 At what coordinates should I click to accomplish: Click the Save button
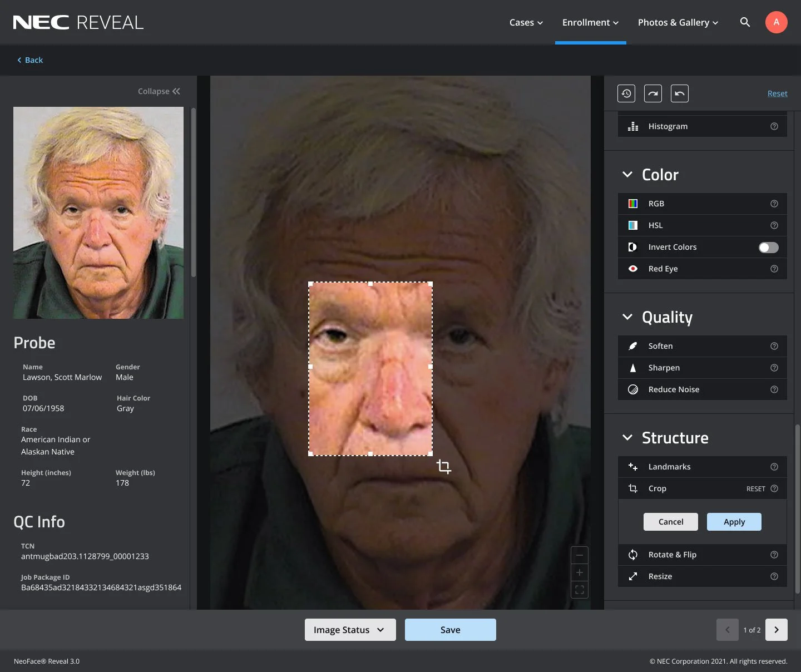click(451, 630)
